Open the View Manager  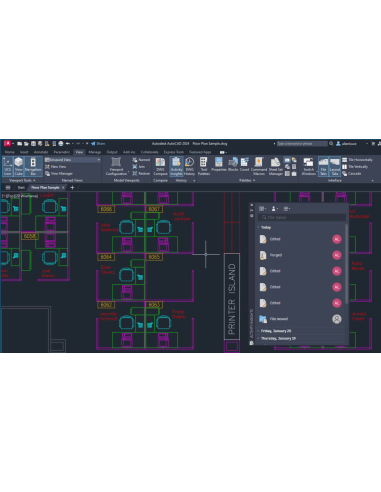[x=59, y=174]
